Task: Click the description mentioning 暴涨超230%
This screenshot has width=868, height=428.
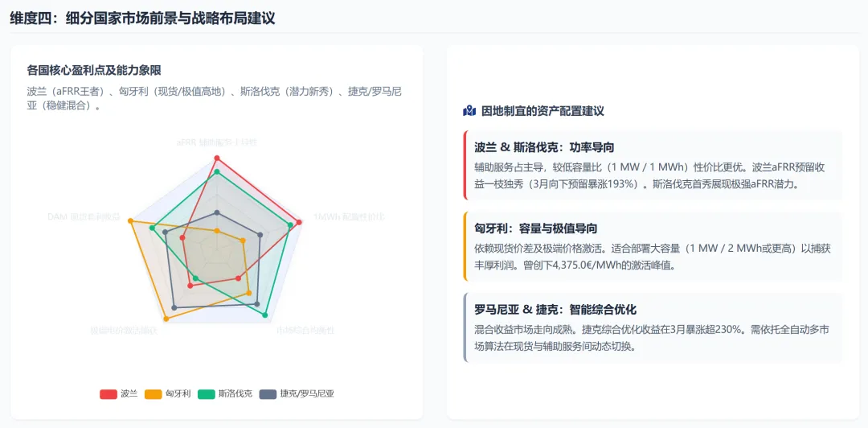Action: tap(650, 339)
